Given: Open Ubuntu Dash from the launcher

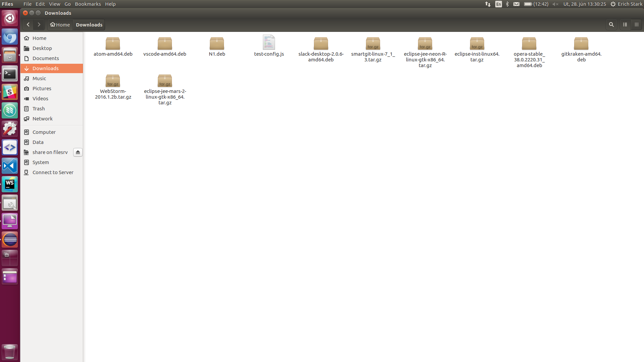Looking at the screenshot, I should [10, 18].
